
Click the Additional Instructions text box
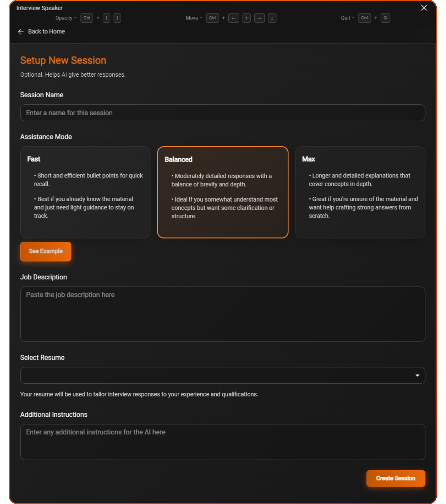coord(222,442)
